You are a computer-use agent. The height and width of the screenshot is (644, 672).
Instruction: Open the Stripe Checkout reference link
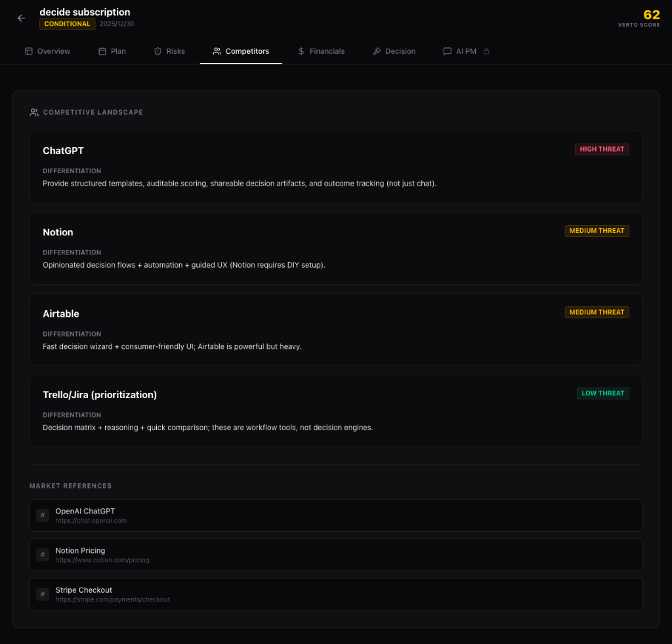point(84,590)
